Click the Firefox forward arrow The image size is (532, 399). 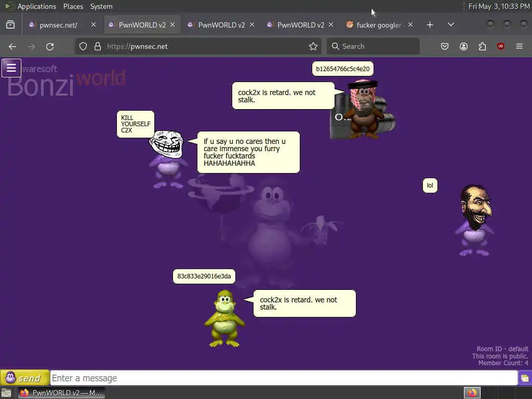click(x=31, y=46)
